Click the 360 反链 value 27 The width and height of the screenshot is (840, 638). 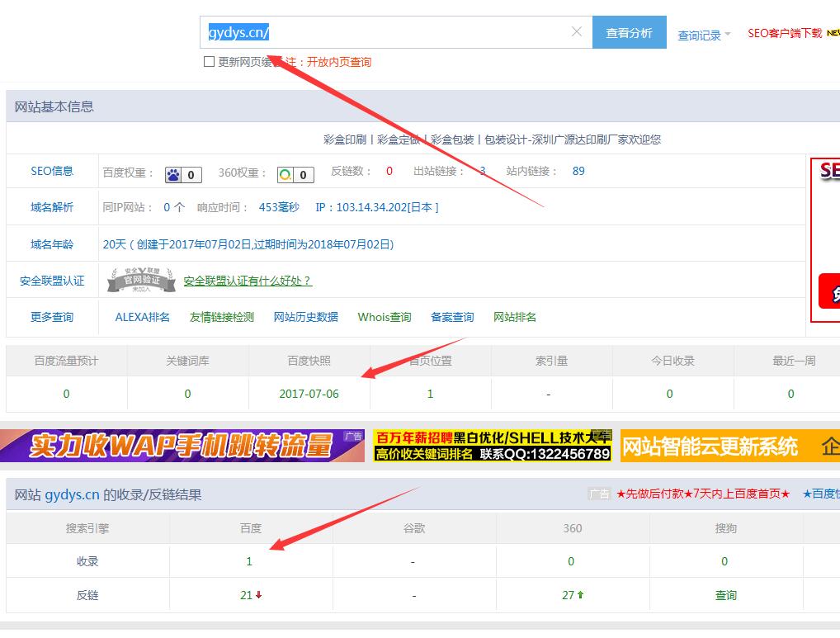(568, 595)
